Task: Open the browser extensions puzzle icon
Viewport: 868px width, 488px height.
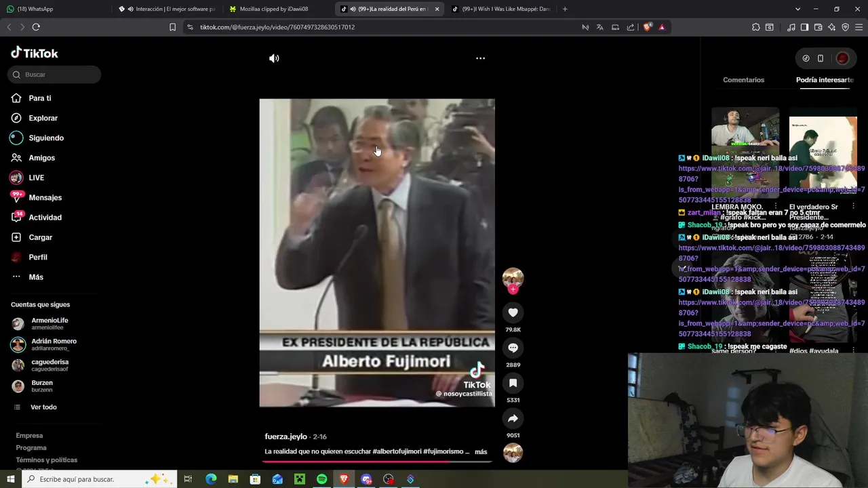Action: (x=756, y=27)
